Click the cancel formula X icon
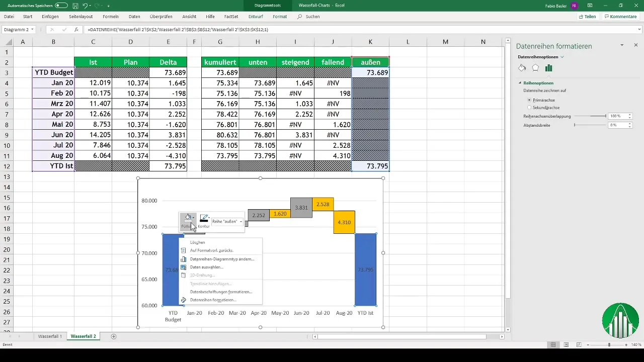Viewport: 644px width, 362px height. [52, 30]
